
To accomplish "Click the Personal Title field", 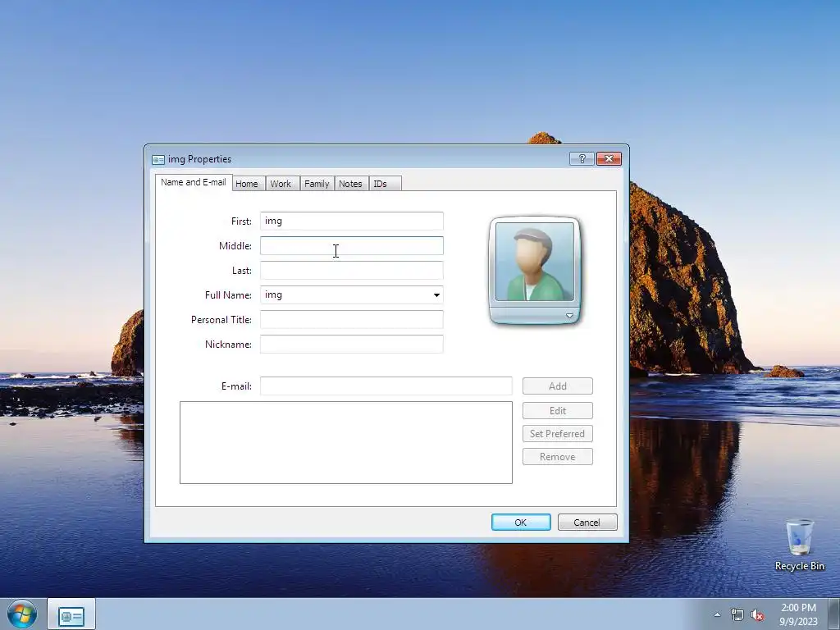I will click(351, 320).
